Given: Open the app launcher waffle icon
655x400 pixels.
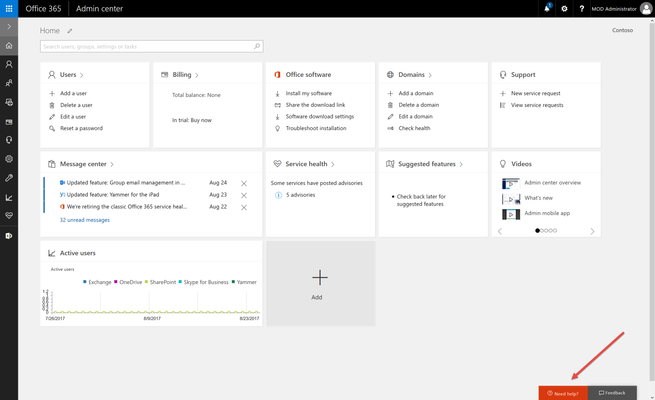Looking at the screenshot, I should tap(9, 8).
